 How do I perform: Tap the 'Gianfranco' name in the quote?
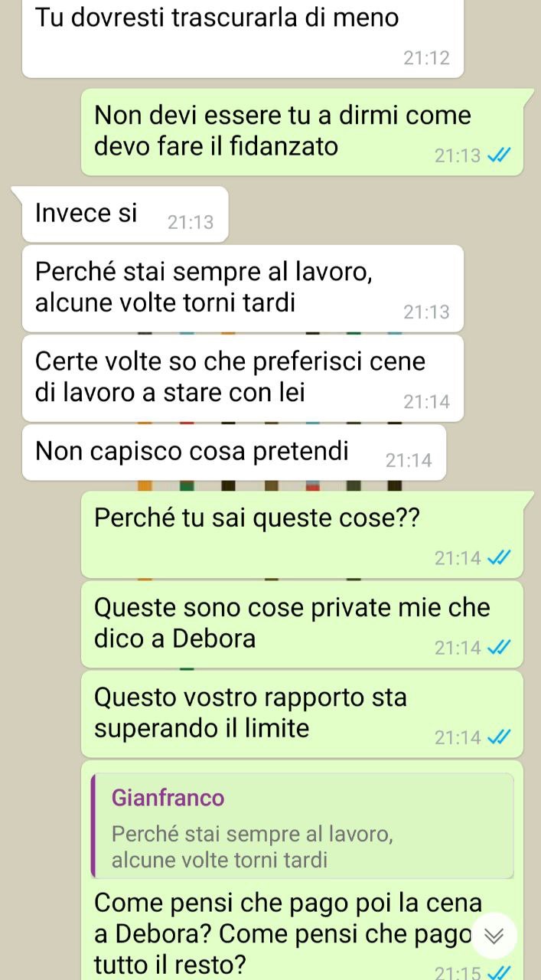pyautogui.click(x=168, y=798)
